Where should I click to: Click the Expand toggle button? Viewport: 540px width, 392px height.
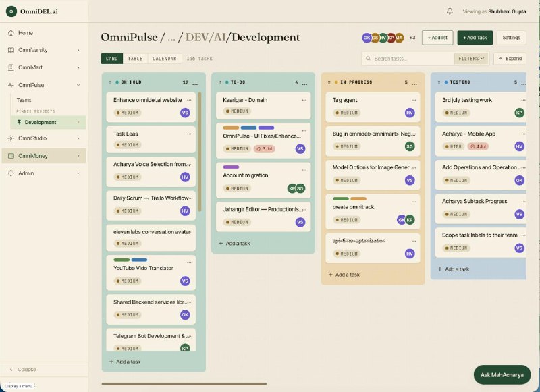coord(510,59)
